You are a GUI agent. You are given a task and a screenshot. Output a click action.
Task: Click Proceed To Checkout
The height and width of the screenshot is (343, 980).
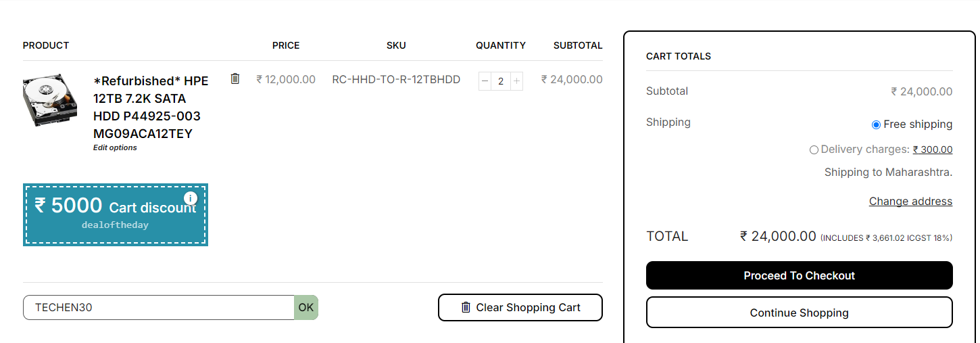799,275
